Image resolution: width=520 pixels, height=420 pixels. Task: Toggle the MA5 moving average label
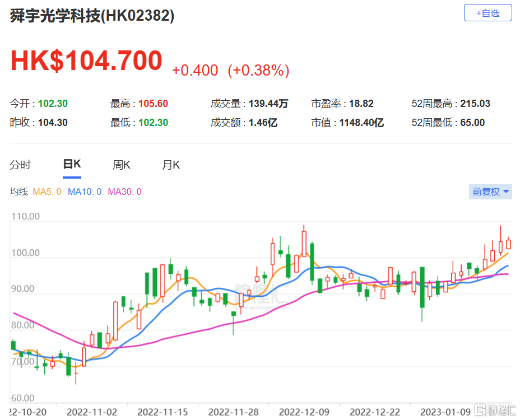[47, 192]
